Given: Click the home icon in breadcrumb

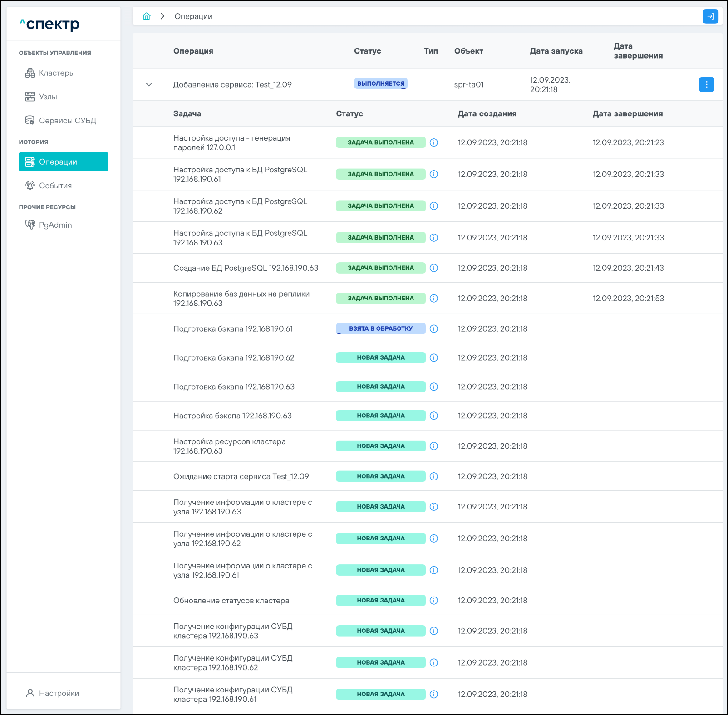Looking at the screenshot, I should coord(146,16).
